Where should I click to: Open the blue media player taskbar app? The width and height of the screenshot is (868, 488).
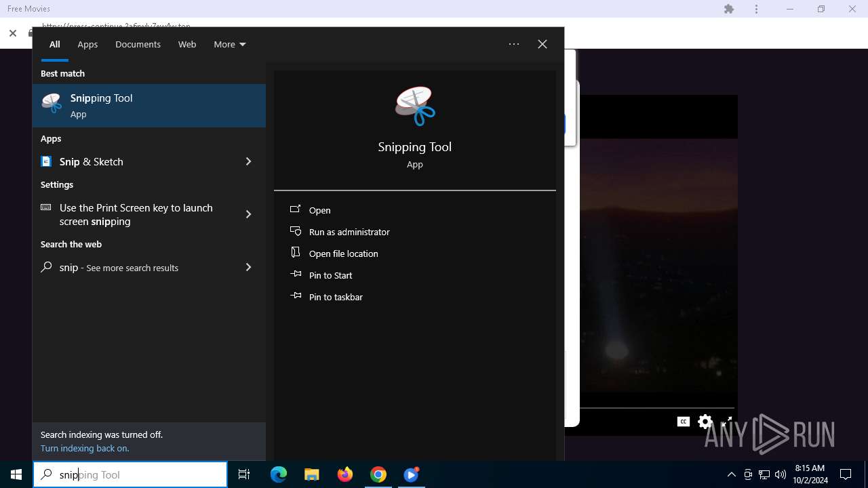[x=412, y=474]
